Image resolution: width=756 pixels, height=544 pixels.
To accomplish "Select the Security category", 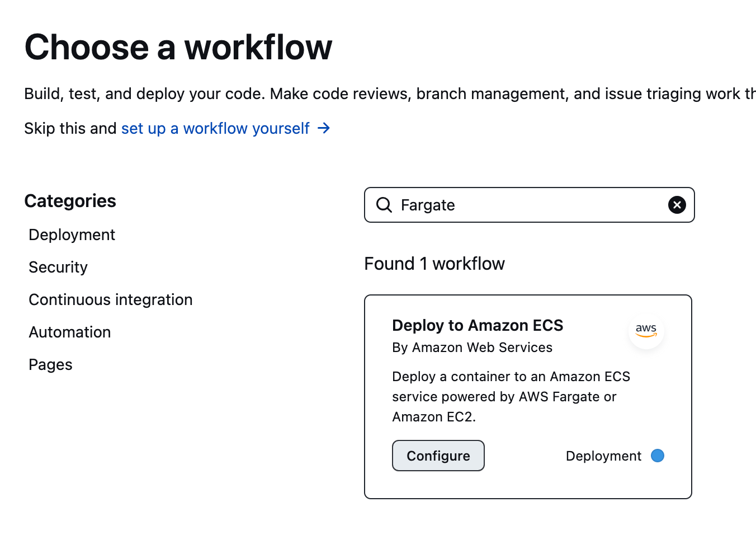I will point(58,268).
